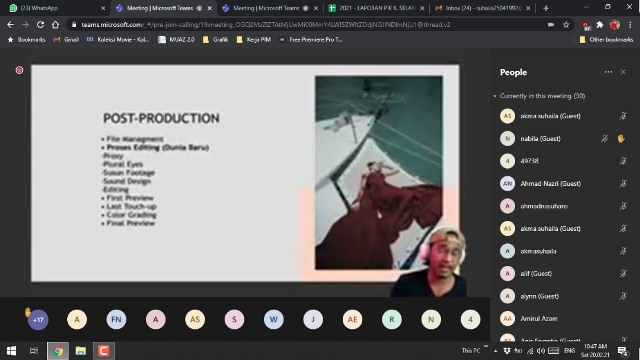Select the FN participant avatar

pos(116,320)
